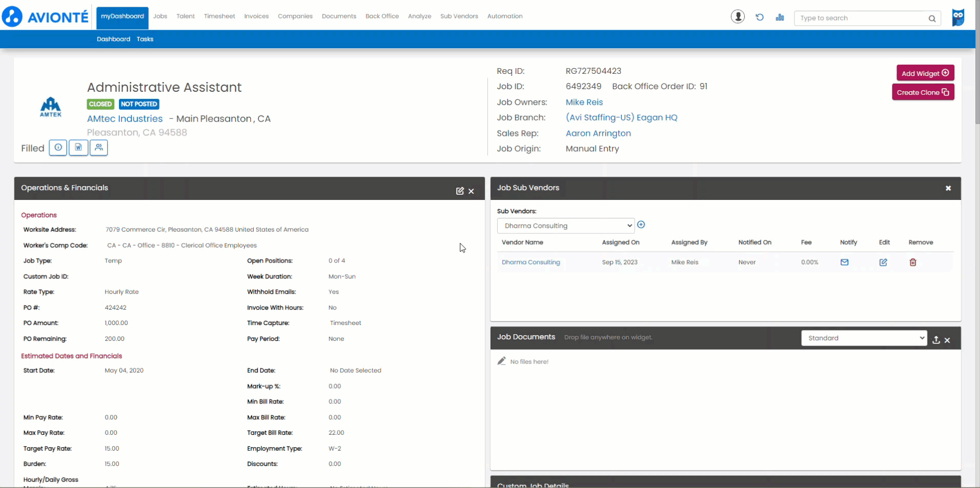Upload a file in Job Documents
Image resolution: width=980 pixels, height=488 pixels.
click(x=936, y=340)
